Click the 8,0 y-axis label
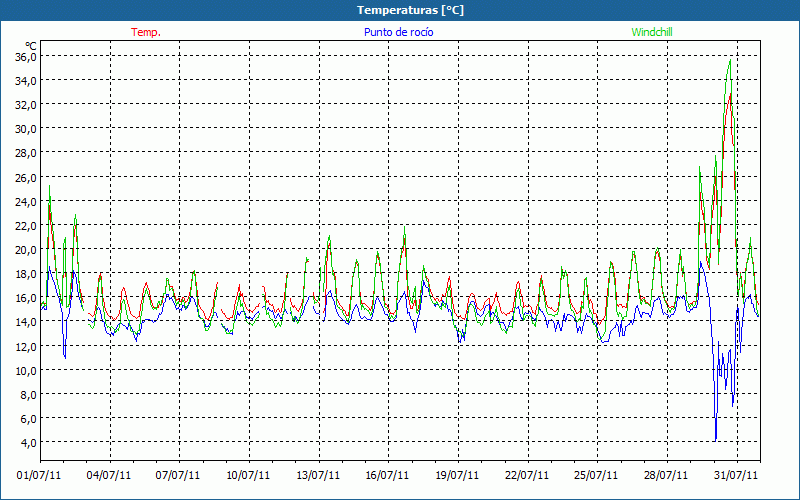 [28, 394]
